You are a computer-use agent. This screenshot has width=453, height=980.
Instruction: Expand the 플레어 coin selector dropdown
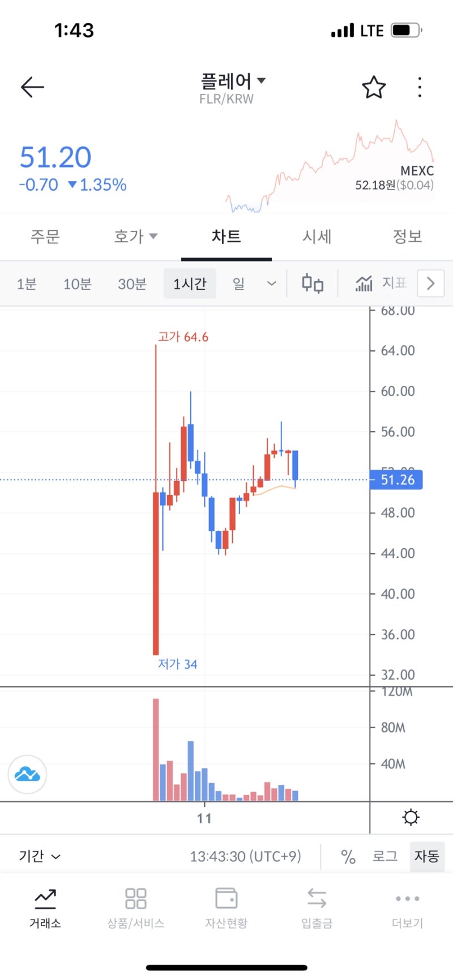click(x=232, y=81)
